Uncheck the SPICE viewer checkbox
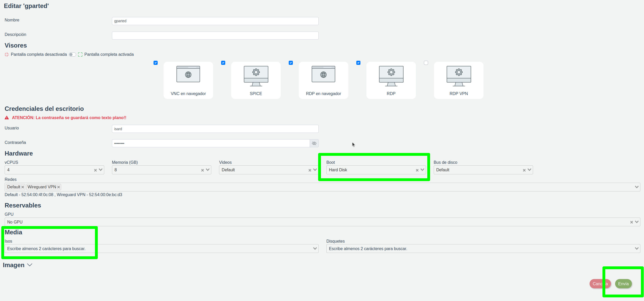 pos(223,63)
